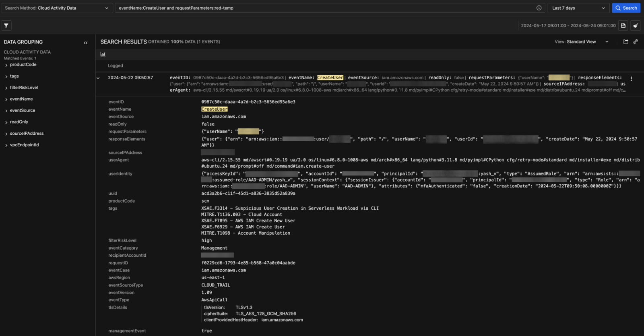The width and height of the screenshot is (644, 336).
Task: Copy link via chain icon
Action: coord(636,42)
